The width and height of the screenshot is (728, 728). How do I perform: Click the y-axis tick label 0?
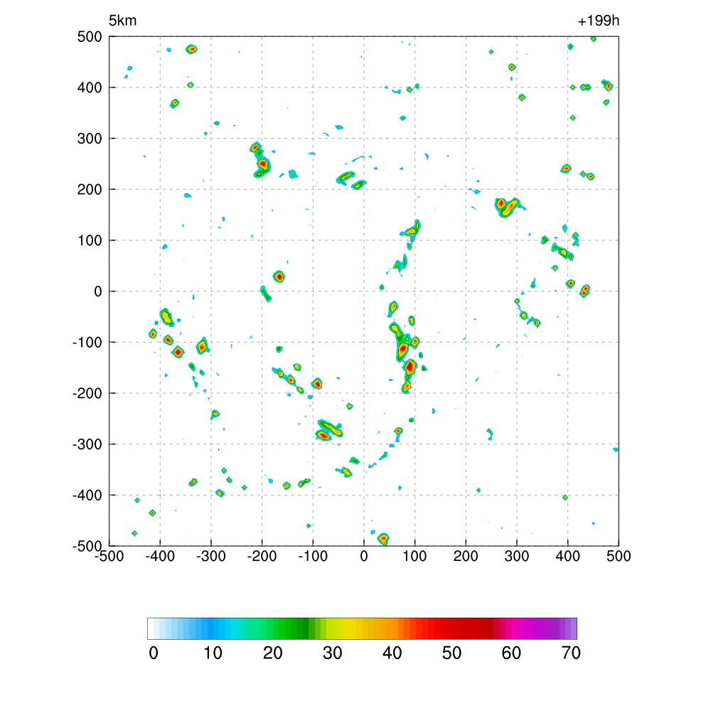(x=98, y=291)
